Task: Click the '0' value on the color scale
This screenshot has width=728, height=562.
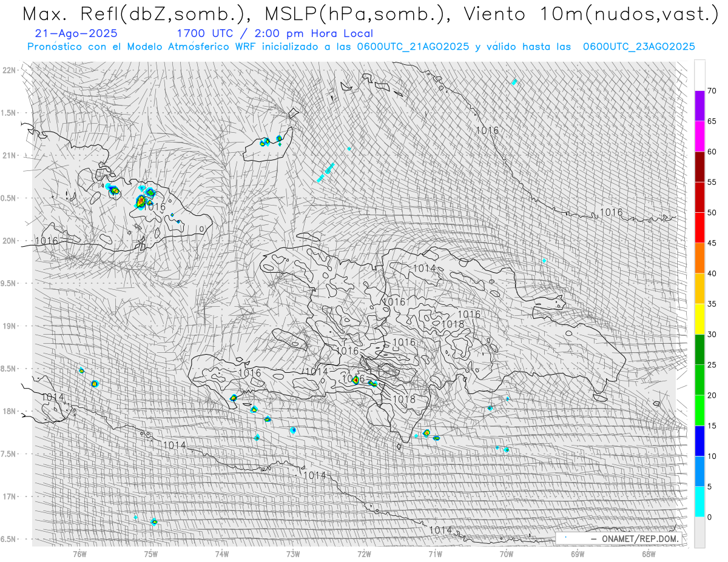Action: coord(709,517)
